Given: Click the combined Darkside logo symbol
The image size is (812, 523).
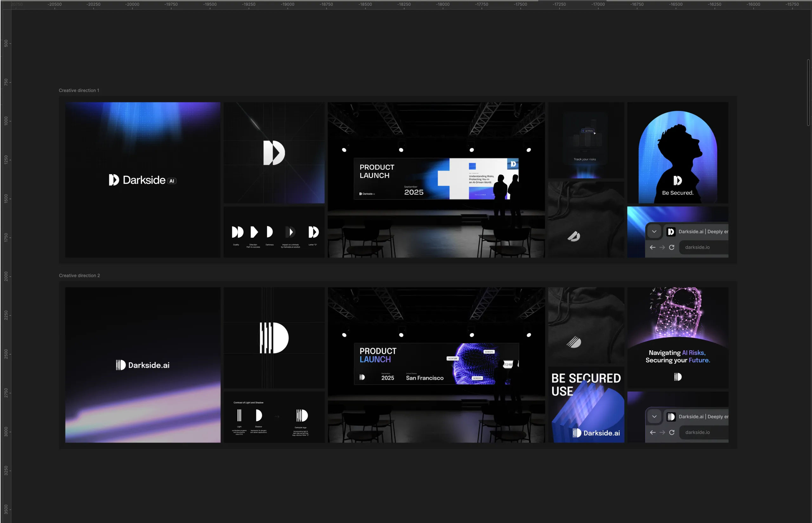Looking at the screenshot, I should [302, 415].
